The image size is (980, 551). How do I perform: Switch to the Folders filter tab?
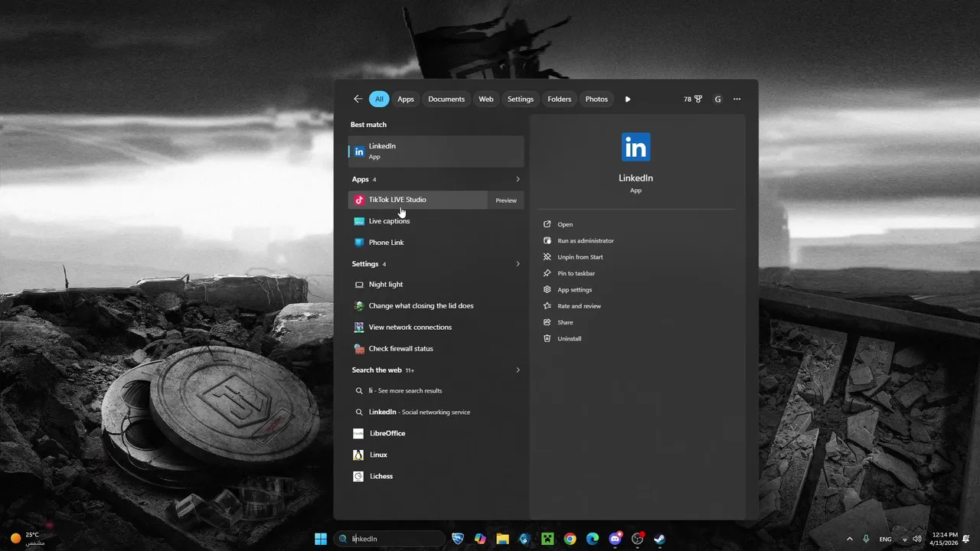[x=560, y=99]
